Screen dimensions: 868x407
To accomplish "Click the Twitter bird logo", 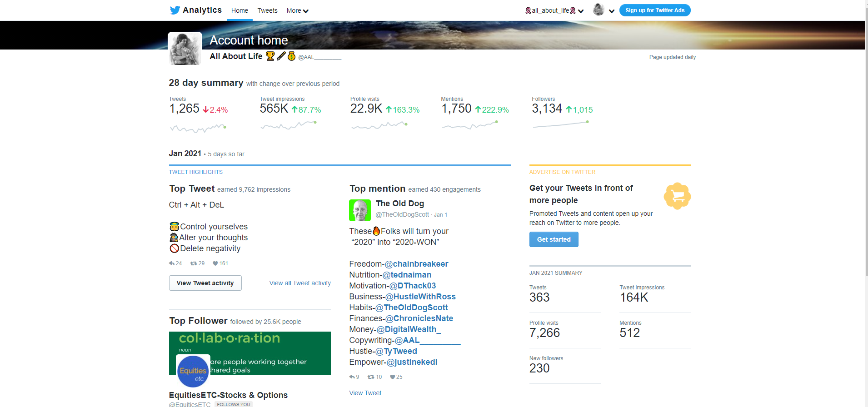I will pyautogui.click(x=175, y=10).
